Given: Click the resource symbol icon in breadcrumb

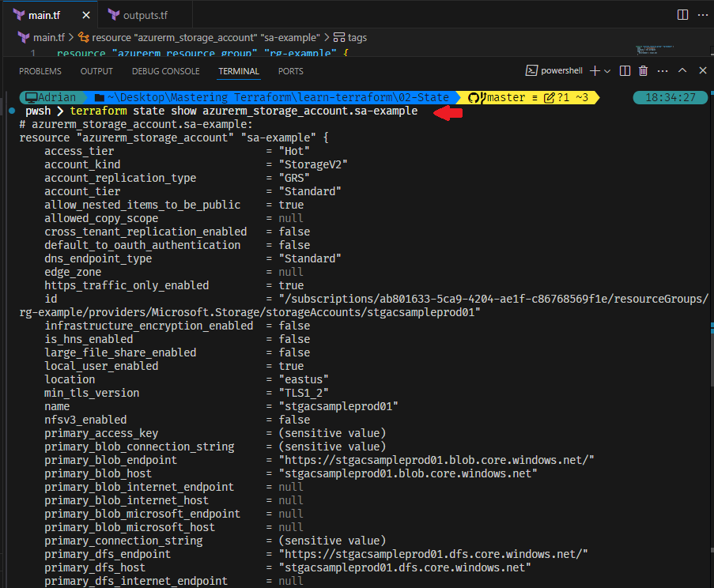Looking at the screenshot, I should (83, 37).
